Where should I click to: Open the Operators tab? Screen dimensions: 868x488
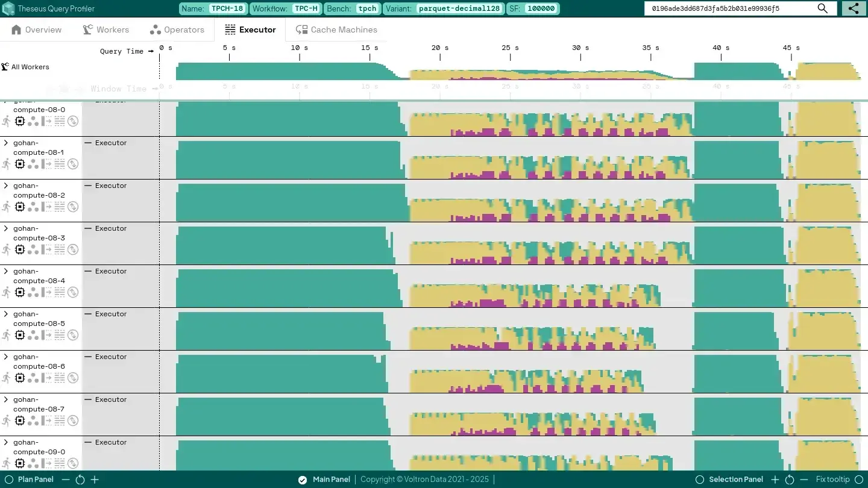click(177, 30)
